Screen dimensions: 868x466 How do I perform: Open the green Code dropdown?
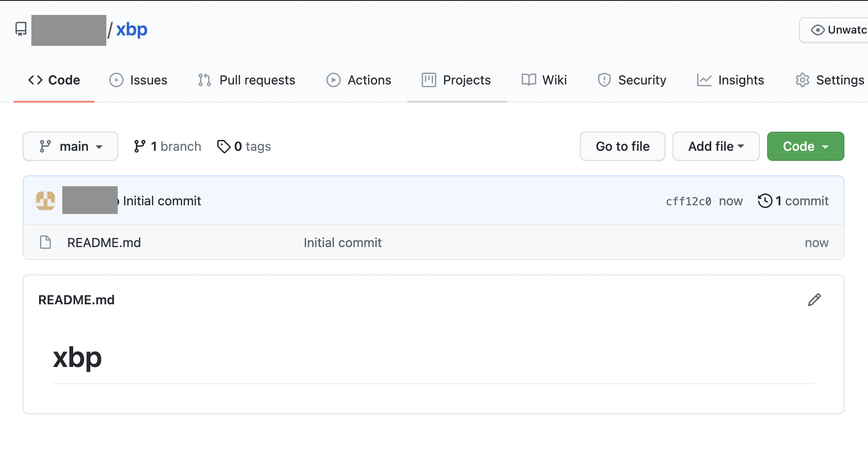tap(806, 146)
